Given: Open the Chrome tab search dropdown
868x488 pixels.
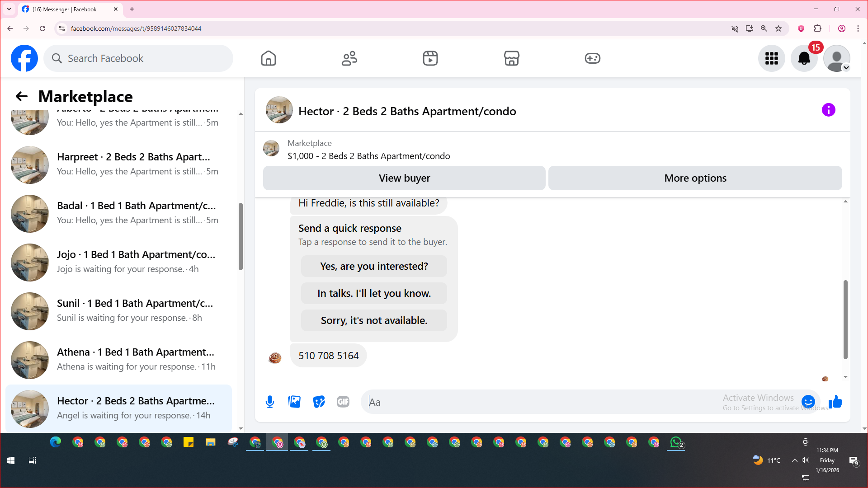Looking at the screenshot, I should (x=9, y=9).
